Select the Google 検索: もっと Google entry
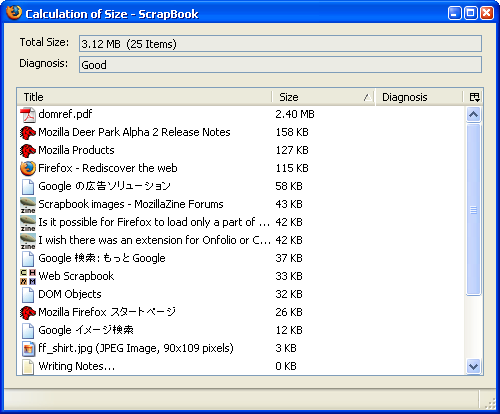 pos(241,258)
